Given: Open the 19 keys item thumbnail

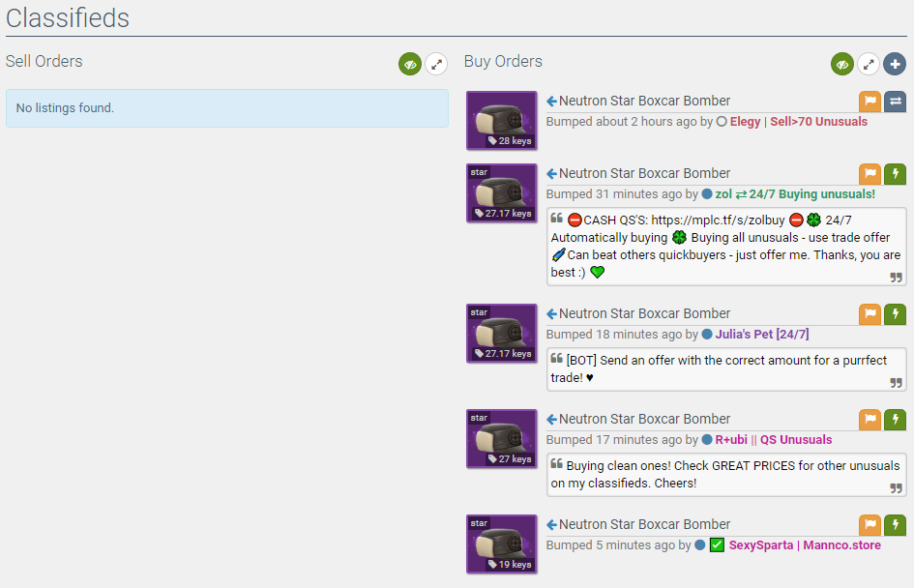Looking at the screenshot, I should click(x=501, y=544).
